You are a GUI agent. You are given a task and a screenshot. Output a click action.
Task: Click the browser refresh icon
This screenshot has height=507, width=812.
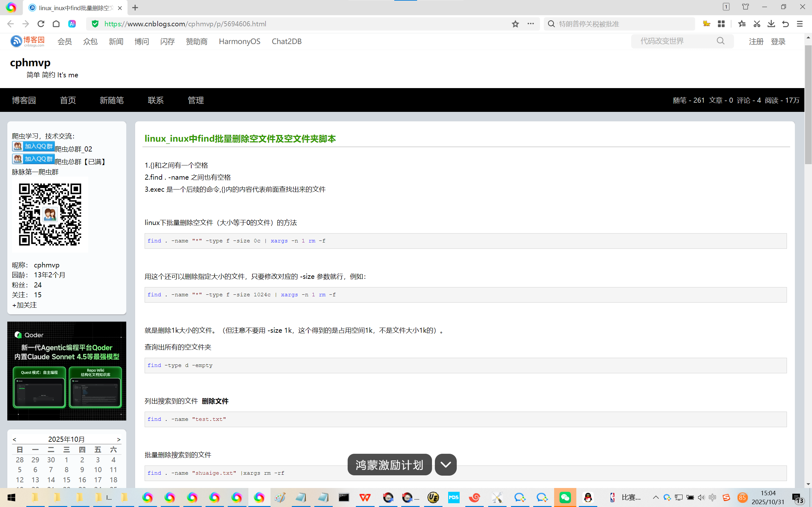pos(41,24)
